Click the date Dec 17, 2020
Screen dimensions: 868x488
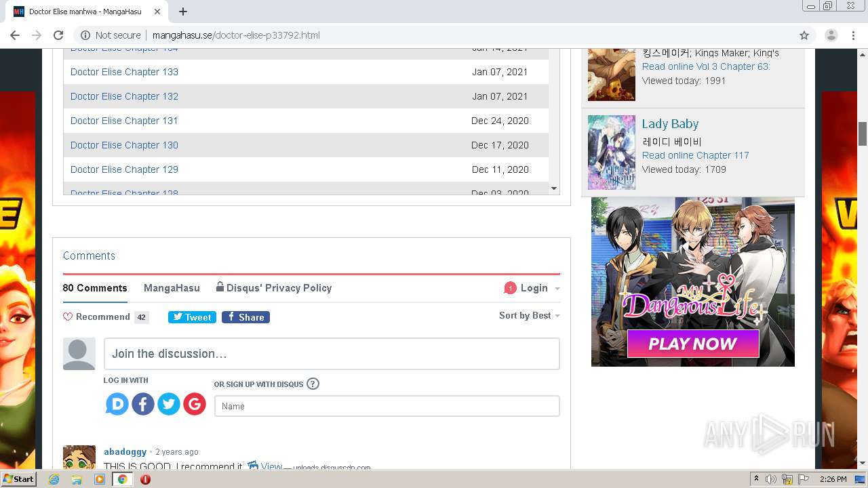pyautogui.click(x=500, y=145)
